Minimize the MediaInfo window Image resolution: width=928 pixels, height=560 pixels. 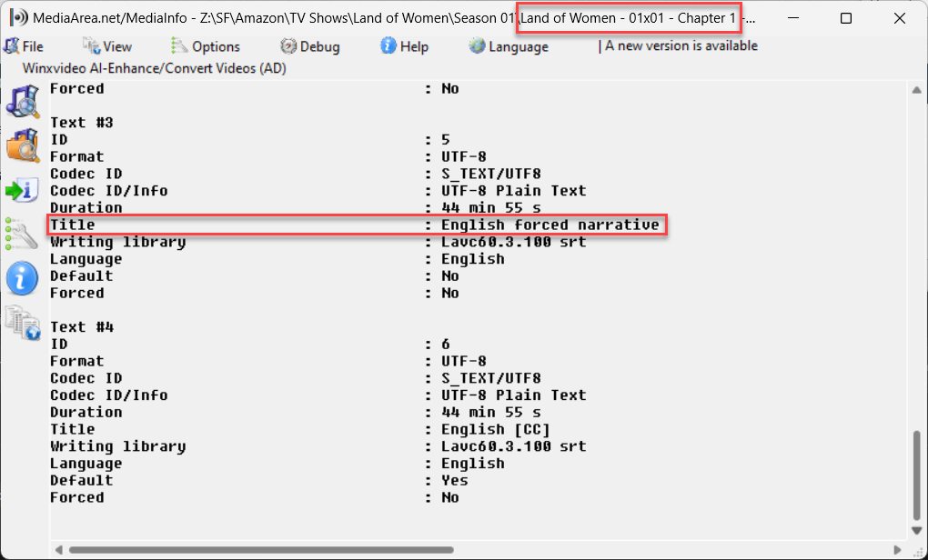[x=793, y=18]
